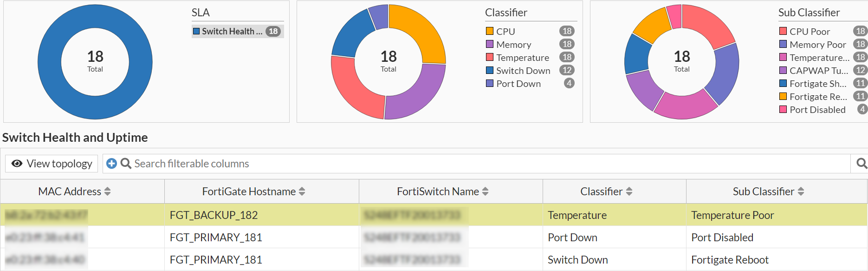Click the Temperature legend marker
868x271 pixels.
pyautogui.click(x=489, y=57)
